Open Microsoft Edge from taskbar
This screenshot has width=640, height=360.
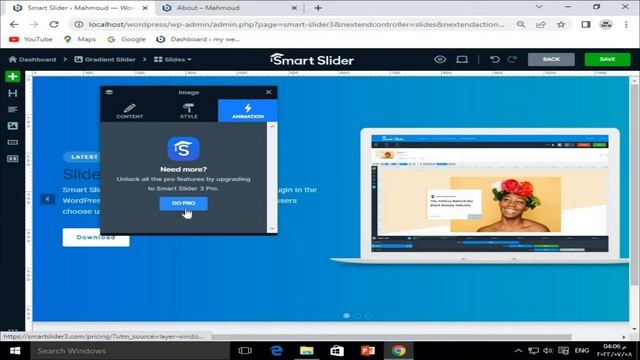[276, 351]
